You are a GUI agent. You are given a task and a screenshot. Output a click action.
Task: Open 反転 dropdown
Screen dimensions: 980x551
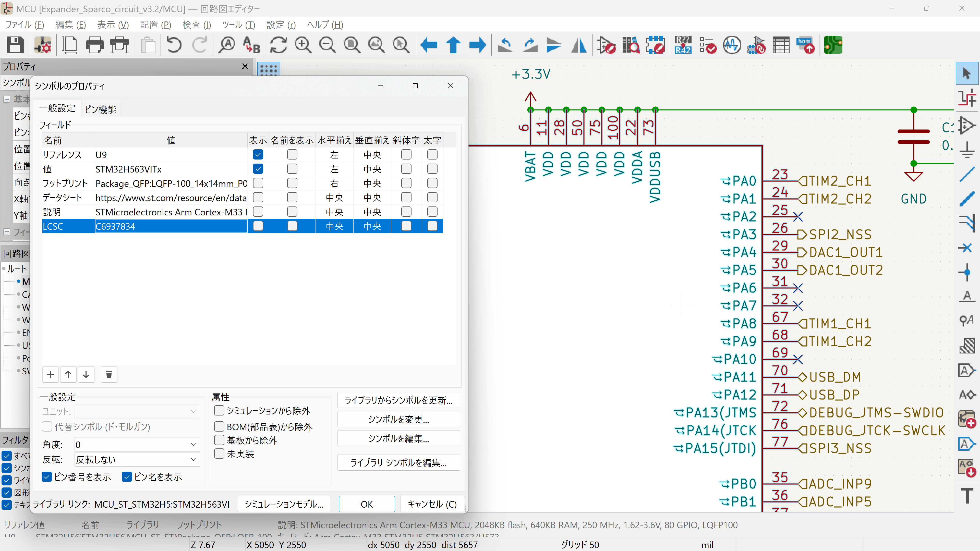137,460
